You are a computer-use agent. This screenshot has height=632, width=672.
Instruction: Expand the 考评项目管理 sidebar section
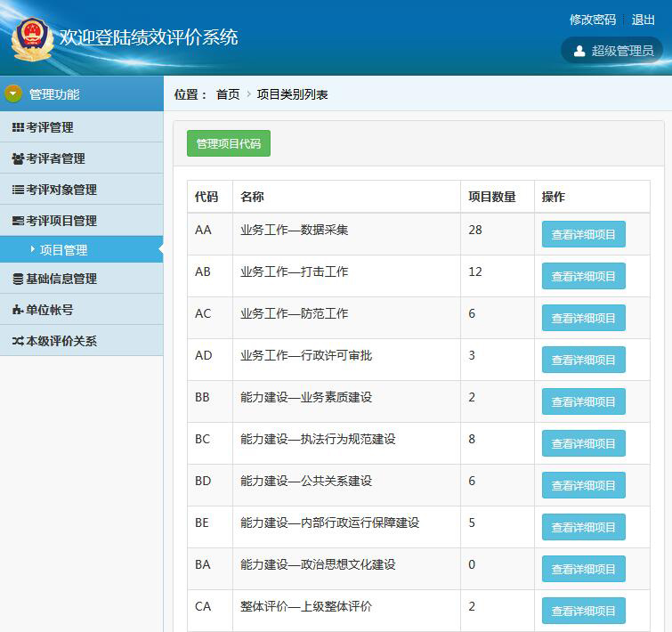coord(61,221)
